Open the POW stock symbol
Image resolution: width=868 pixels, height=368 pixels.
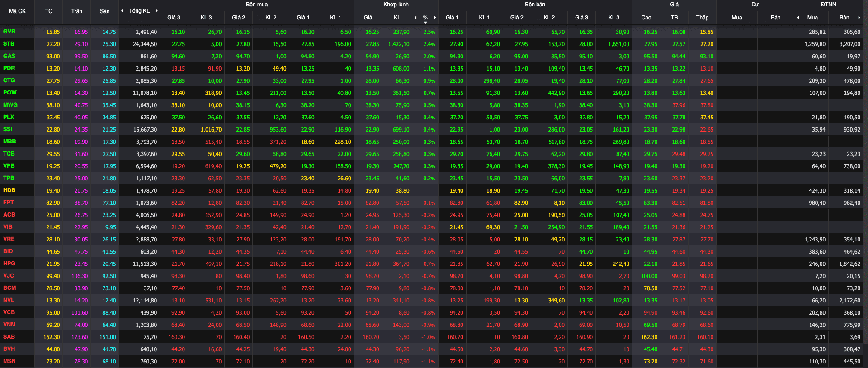9,93
